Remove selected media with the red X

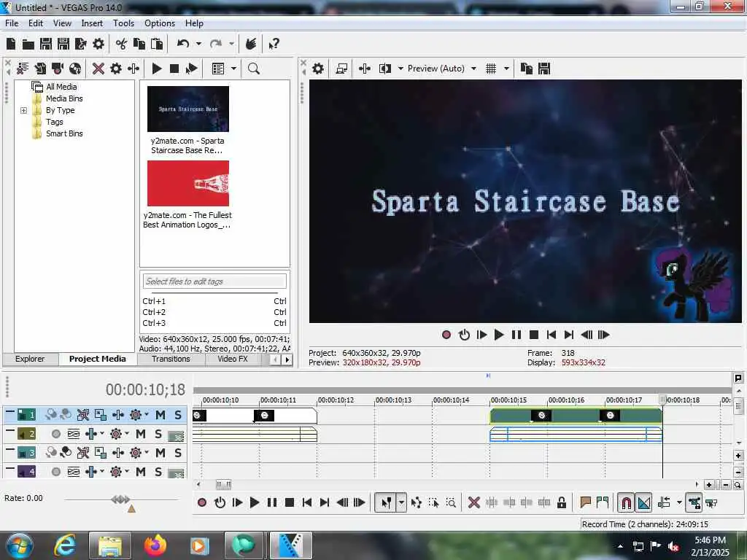pyautogui.click(x=98, y=69)
